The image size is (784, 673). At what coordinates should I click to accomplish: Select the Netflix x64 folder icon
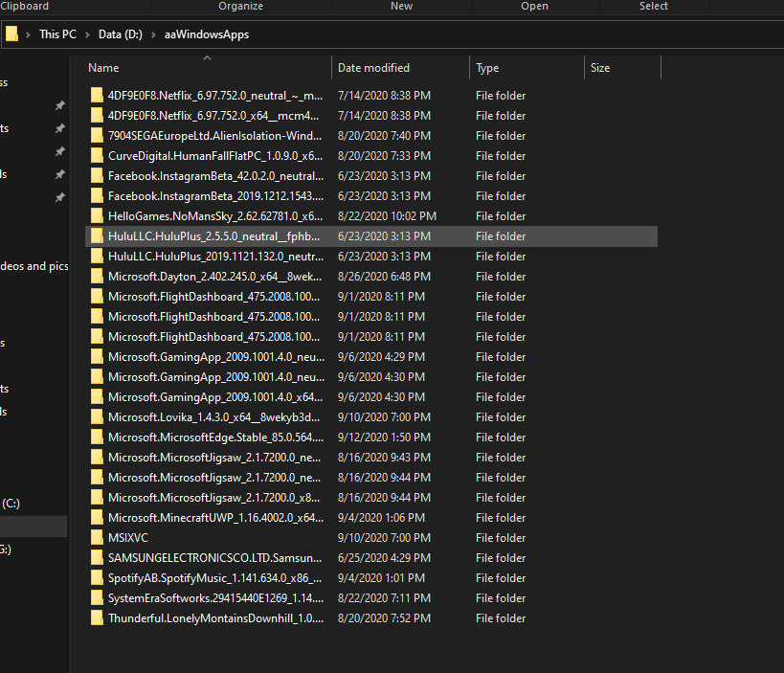tap(97, 116)
